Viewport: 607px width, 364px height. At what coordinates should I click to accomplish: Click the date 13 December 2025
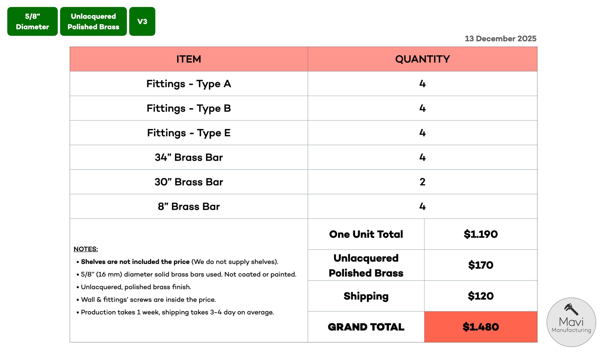point(500,39)
